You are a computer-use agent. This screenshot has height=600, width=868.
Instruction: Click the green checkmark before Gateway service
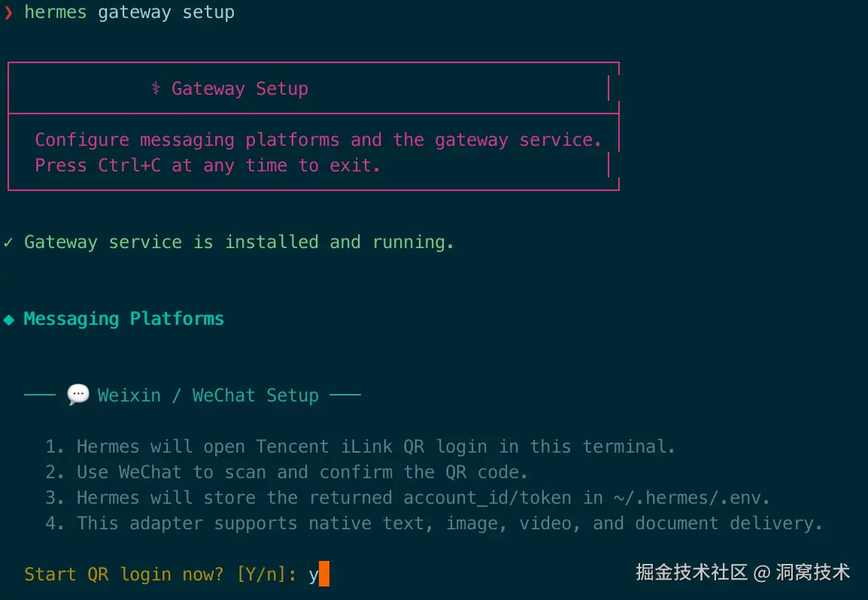pyautogui.click(x=8, y=242)
